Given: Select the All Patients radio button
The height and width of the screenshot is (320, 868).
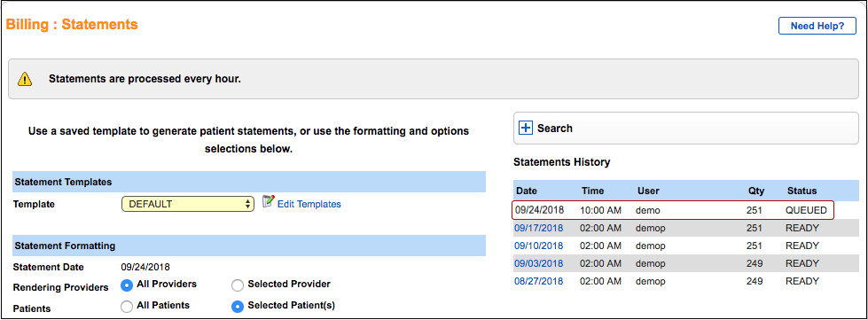Looking at the screenshot, I should tap(127, 306).
